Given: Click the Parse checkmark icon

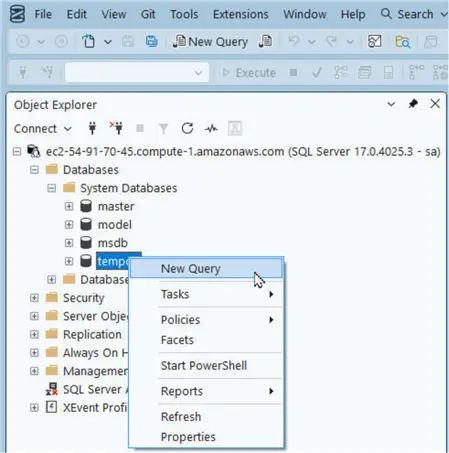Looking at the screenshot, I should tap(317, 72).
